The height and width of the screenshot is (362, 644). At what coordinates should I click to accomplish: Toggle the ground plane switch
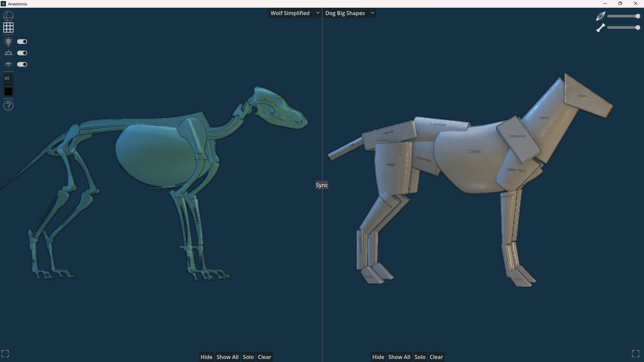coord(22,53)
